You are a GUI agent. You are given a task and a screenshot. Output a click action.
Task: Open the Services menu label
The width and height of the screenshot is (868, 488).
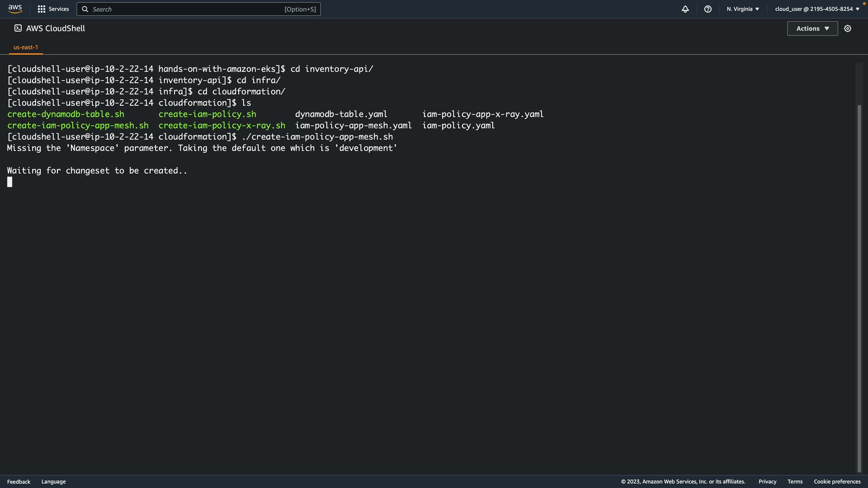(x=59, y=9)
